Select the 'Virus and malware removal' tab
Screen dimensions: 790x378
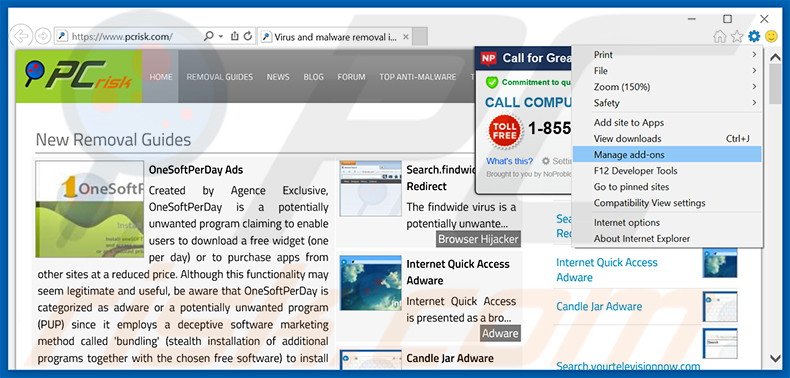pos(335,37)
